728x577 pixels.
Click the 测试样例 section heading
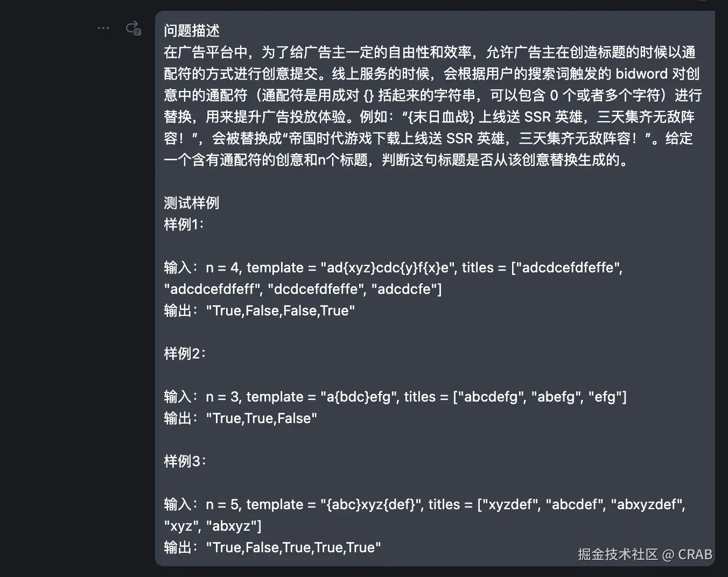click(191, 202)
